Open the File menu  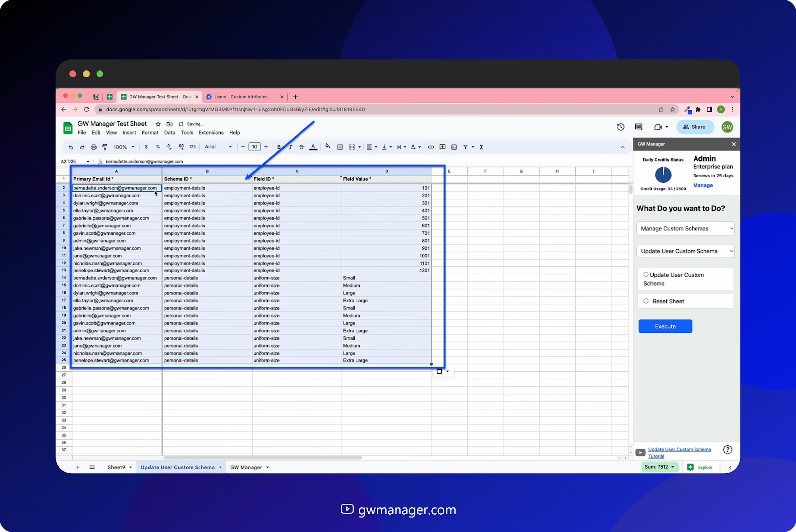(x=82, y=133)
